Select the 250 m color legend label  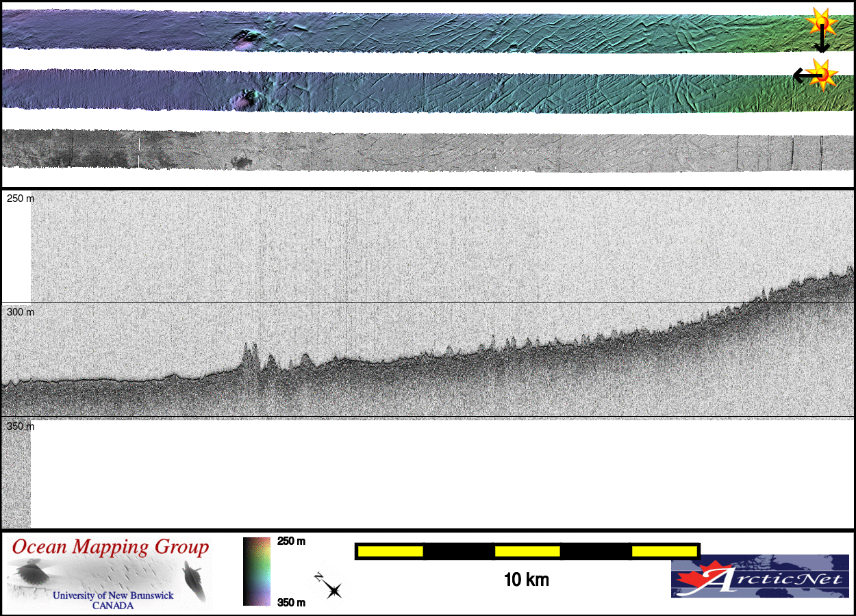tap(291, 541)
